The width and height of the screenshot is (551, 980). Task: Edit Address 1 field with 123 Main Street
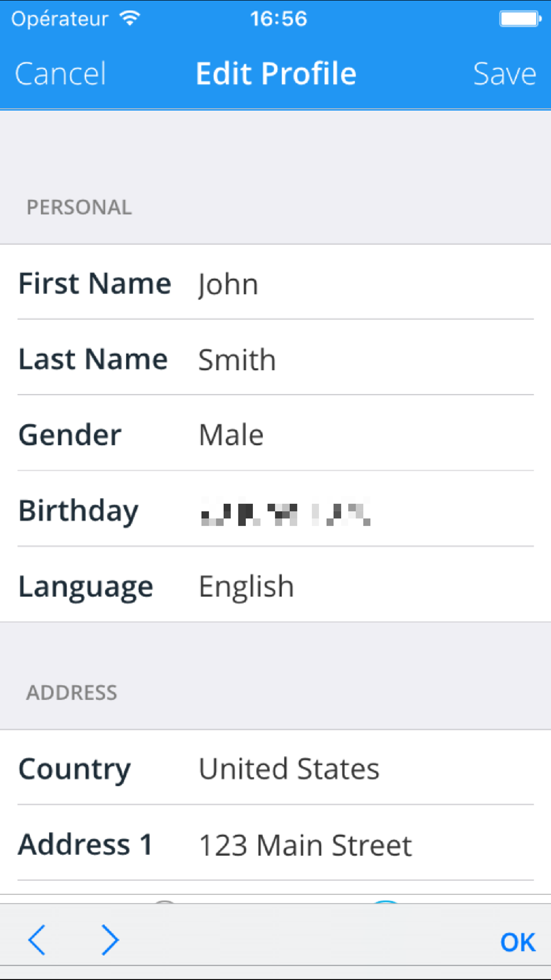click(x=275, y=843)
